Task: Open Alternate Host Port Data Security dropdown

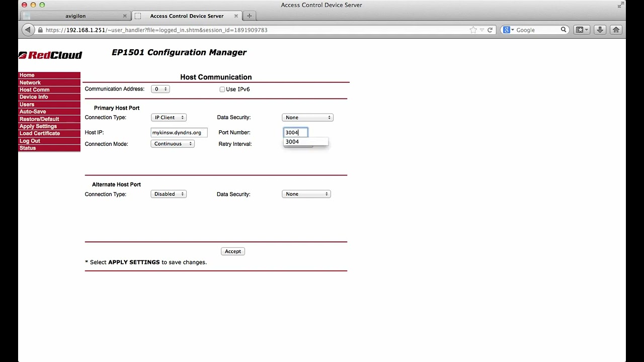Action: click(306, 194)
